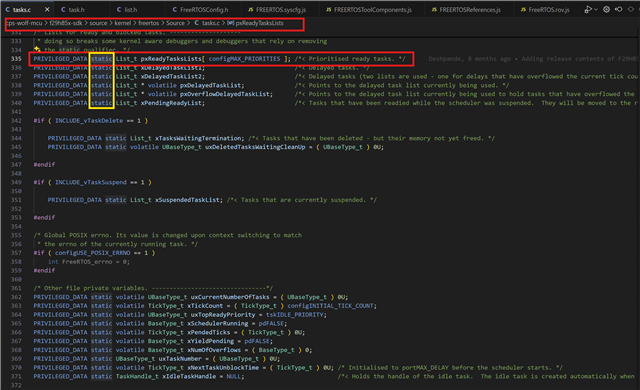Click xSuspendedTaskList on line 351
This screenshot has width=640, height=390.
coord(188,200)
